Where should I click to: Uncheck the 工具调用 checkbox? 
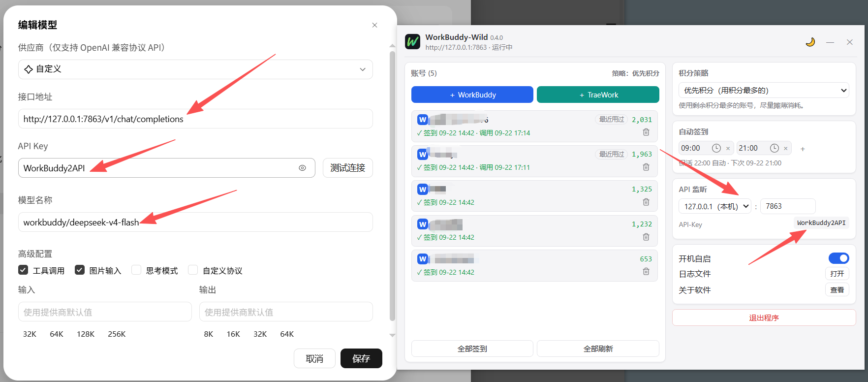(23, 270)
